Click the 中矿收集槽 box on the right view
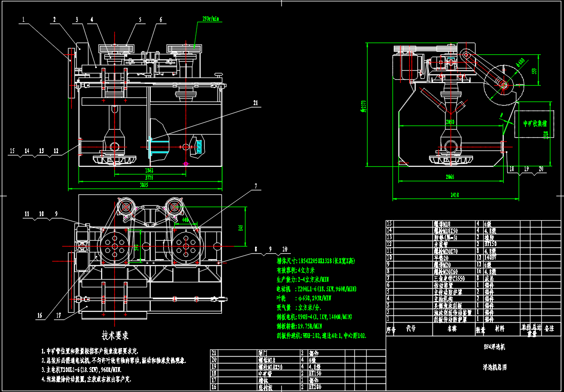Screen dimensions: 564x392 coord(534,123)
